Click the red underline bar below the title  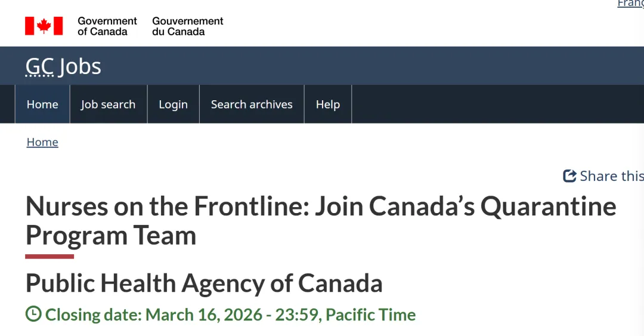tap(49, 257)
